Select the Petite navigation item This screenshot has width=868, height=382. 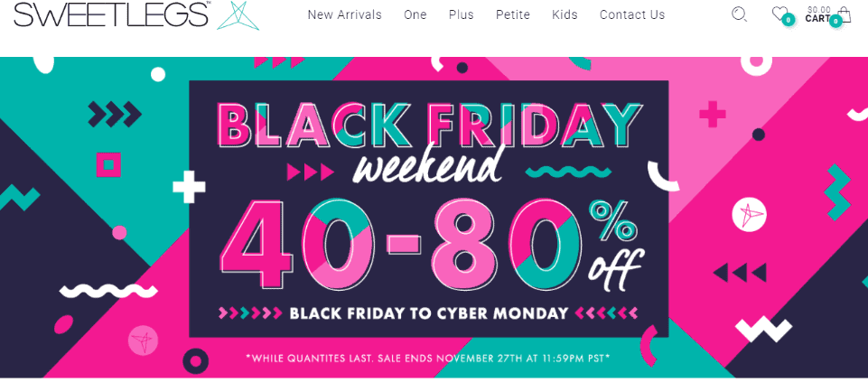(513, 15)
